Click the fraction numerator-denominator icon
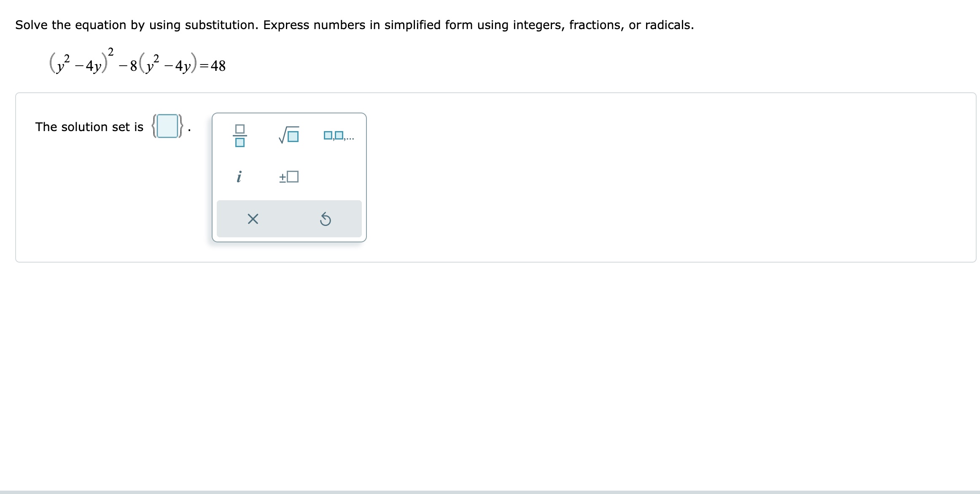This screenshot has height=494, width=980. (240, 136)
